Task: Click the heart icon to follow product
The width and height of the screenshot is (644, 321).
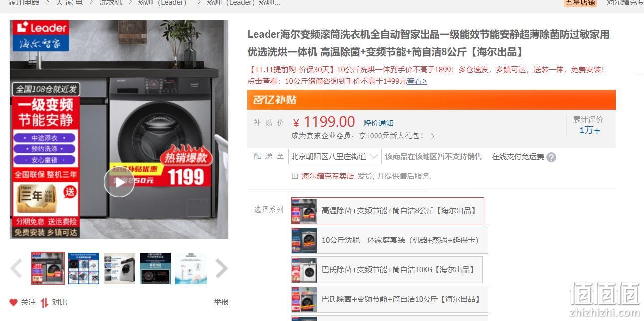Action: click(x=14, y=302)
